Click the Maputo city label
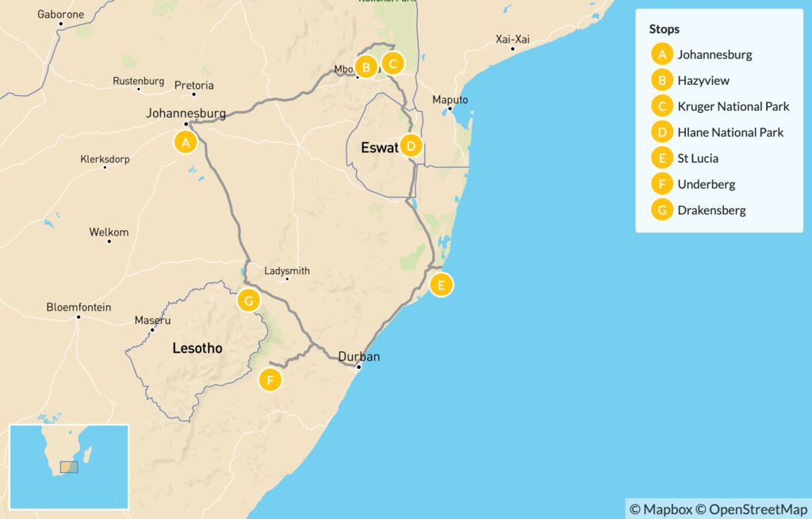Screen dimensions: 812x519 [450, 99]
